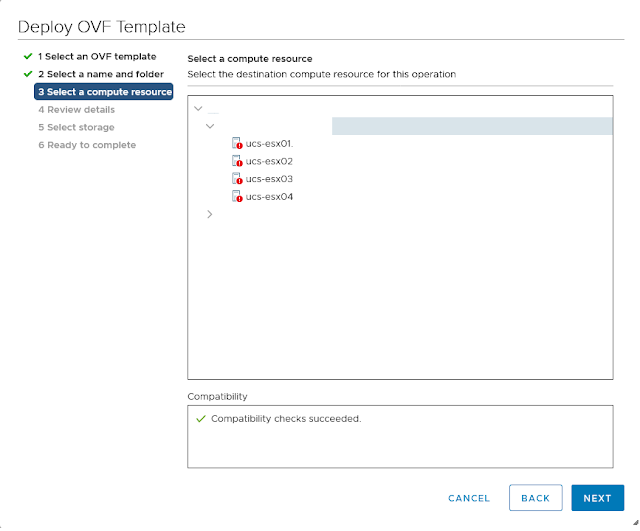
Task: Select host ucs-esx04 in the tree
Action: [269, 197]
